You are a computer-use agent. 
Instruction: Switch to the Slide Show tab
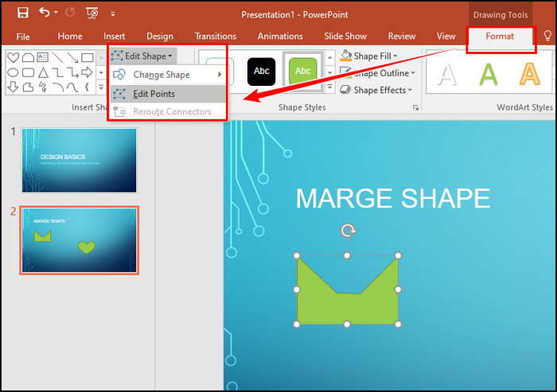click(345, 37)
